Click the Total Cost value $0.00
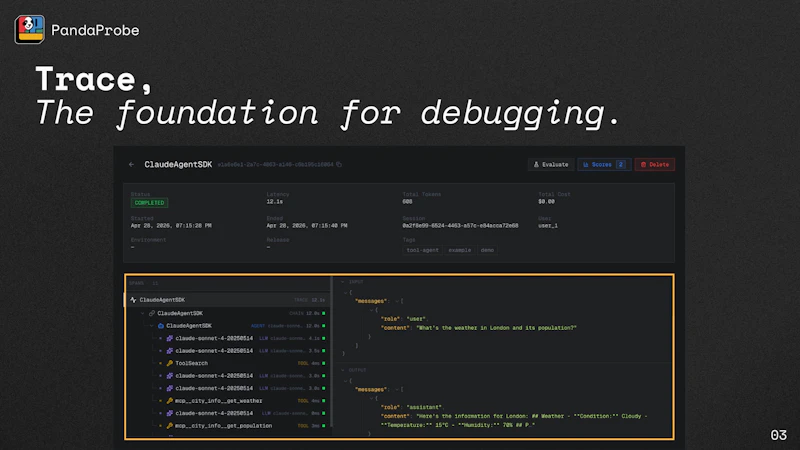 (546, 202)
